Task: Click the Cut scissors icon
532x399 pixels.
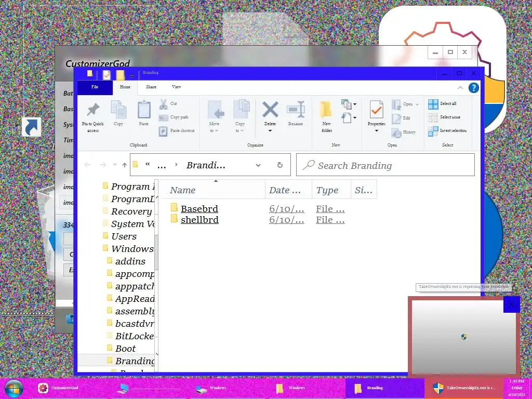Action: [x=163, y=104]
